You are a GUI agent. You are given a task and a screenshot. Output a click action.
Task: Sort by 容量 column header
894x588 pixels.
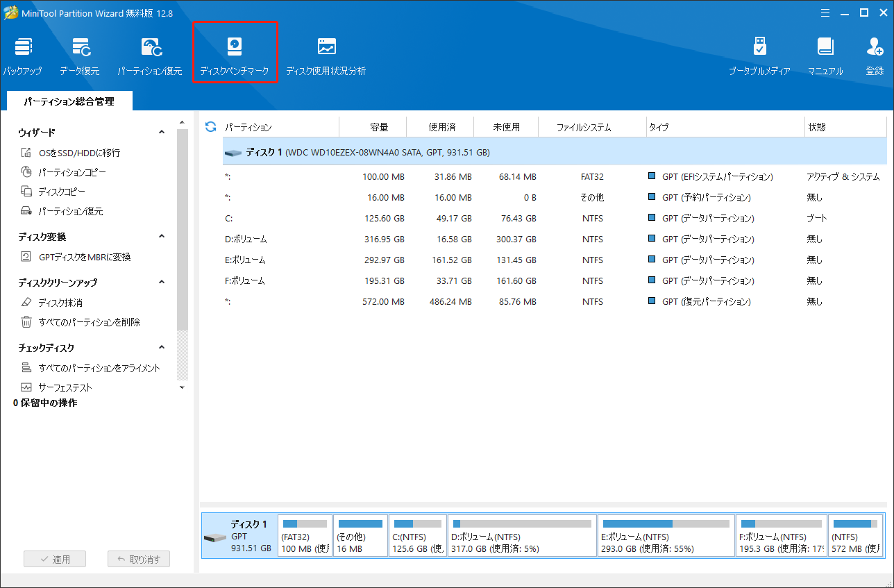pyautogui.click(x=373, y=128)
